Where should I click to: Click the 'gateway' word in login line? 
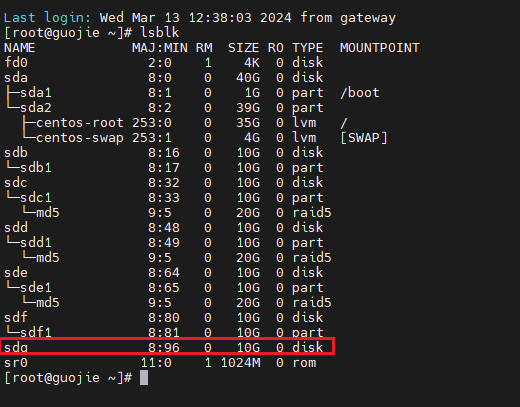368,18
